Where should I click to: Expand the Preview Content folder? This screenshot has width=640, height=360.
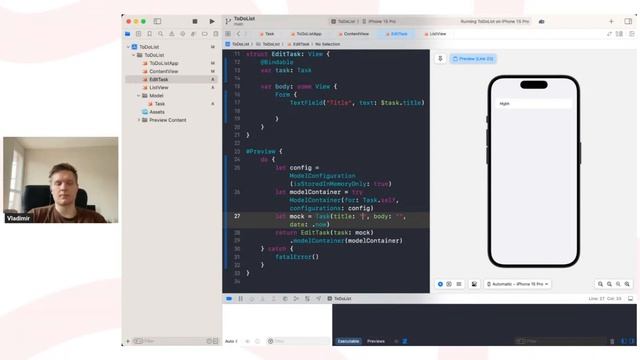coord(139,120)
